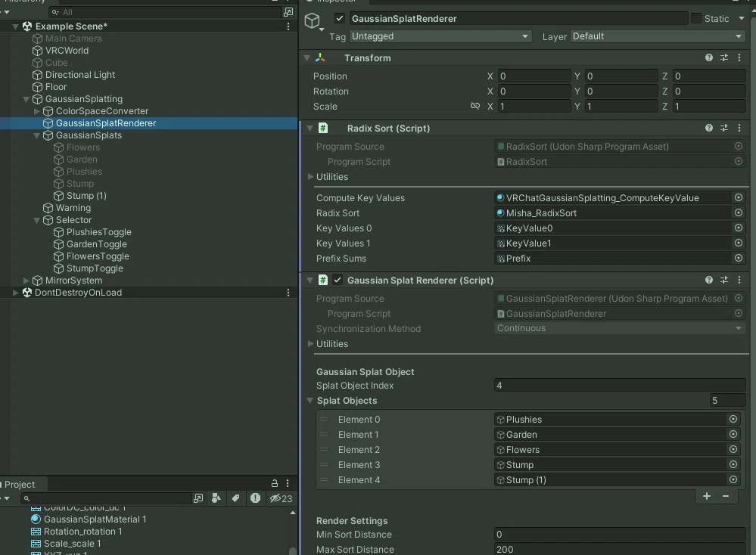
Task: Pick object for Element 1 Garden
Action: pos(733,434)
